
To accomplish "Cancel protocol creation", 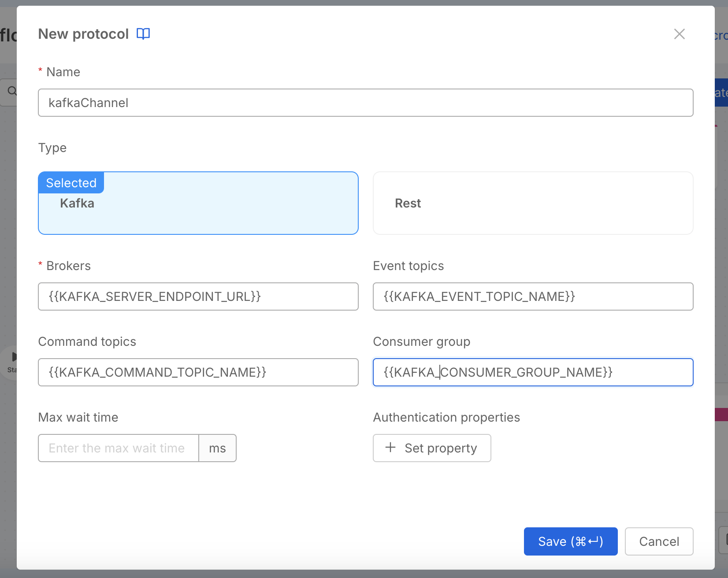I will point(659,541).
